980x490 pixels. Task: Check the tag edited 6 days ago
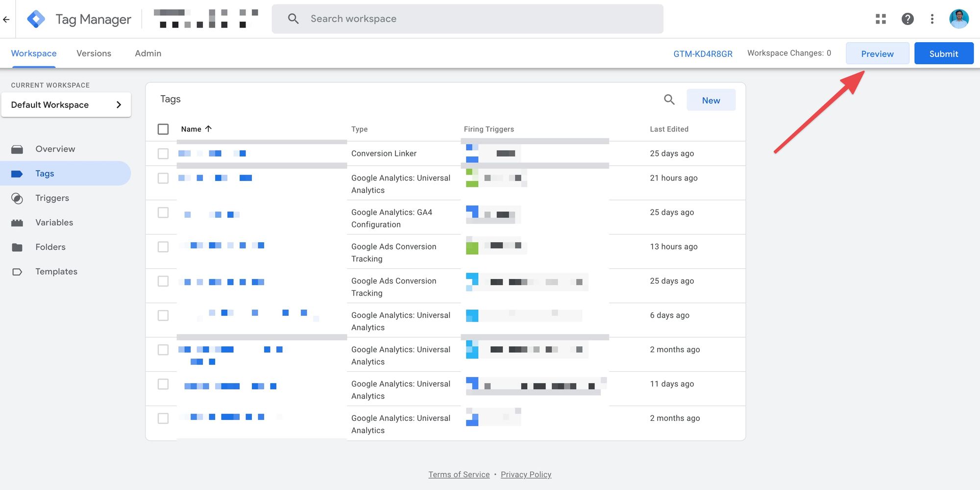click(x=163, y=315)
